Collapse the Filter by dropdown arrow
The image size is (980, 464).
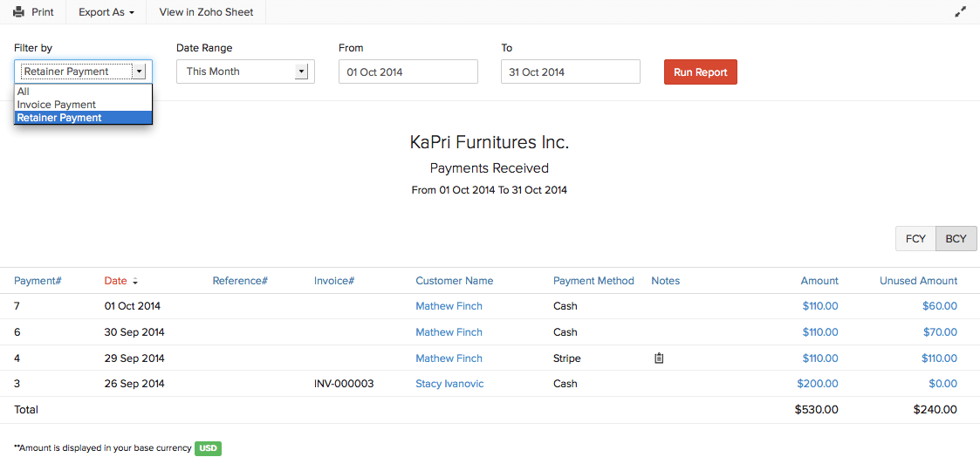tap(139, 72)
